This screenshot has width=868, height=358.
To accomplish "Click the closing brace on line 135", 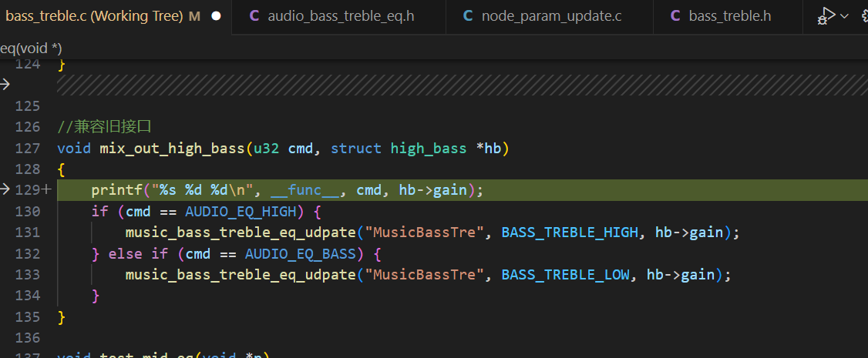I will point(62,317).
